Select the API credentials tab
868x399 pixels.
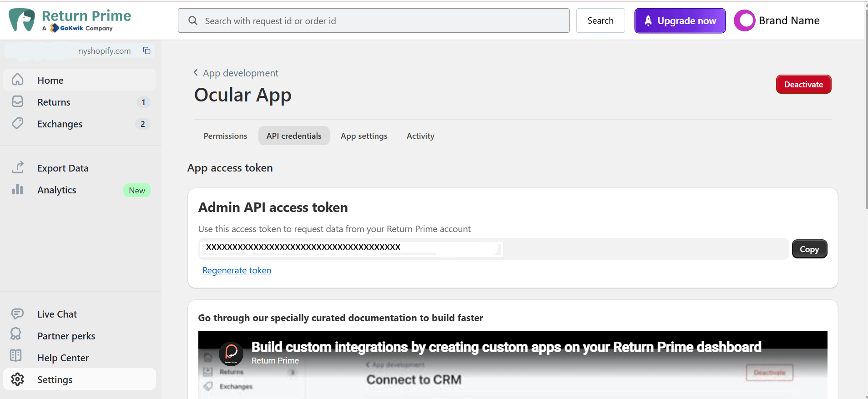click(294, 136)
